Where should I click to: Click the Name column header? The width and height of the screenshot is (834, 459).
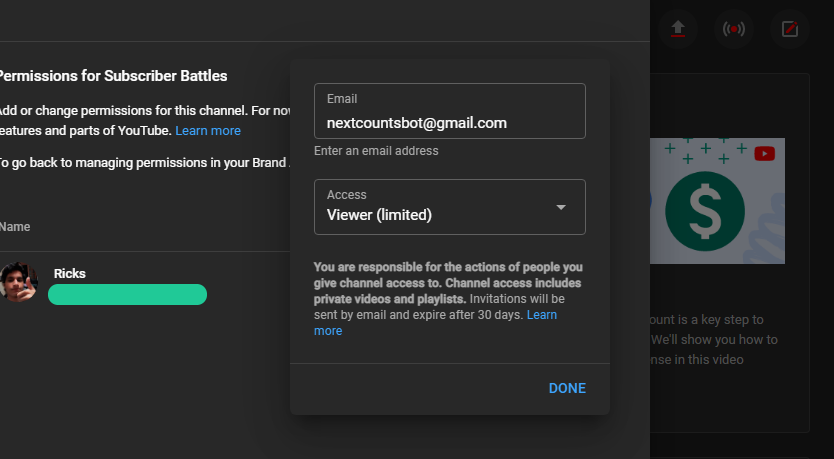pyautogui.click(x=15, y=227)
